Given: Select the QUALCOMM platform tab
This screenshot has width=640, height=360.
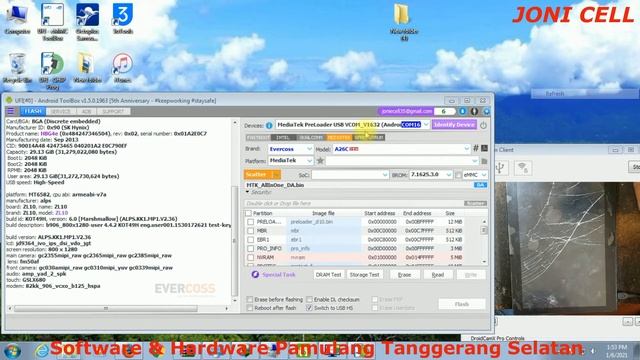Looking at the screenshot, I should pos(311,138).
